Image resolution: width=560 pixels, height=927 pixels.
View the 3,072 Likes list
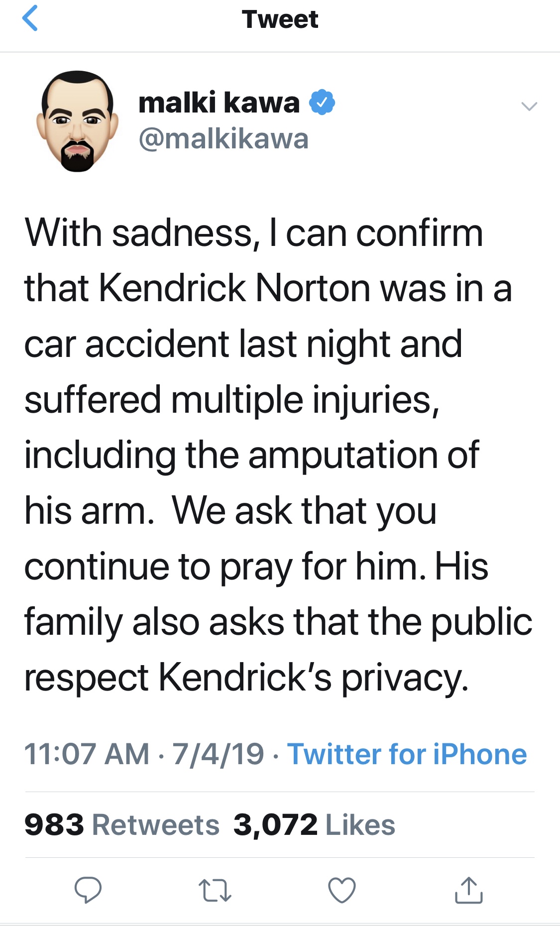[x=314, y=824]
